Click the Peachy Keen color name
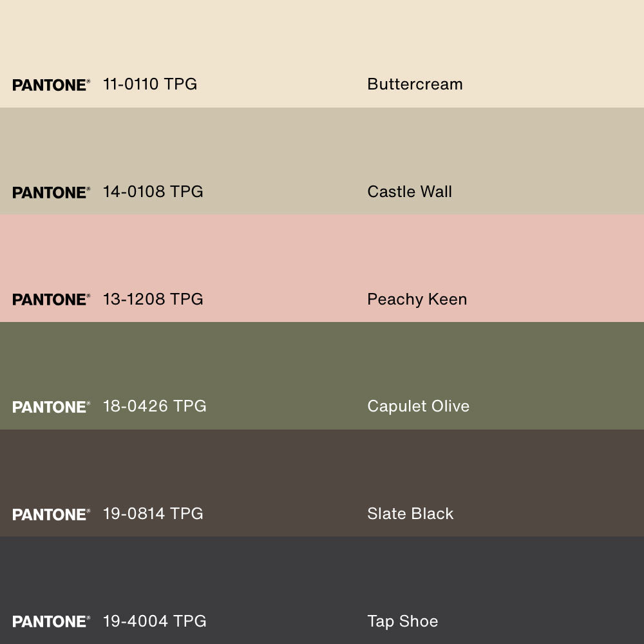This screenshot has height=644, width=644. [417, 299]
